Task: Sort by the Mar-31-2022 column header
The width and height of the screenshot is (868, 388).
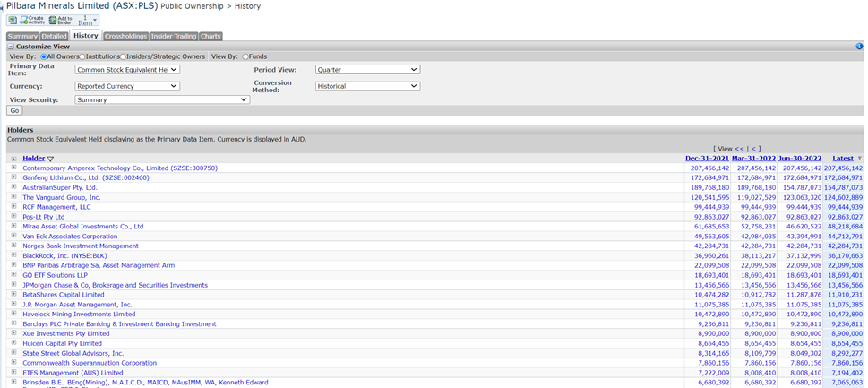Action: click(x=753, y=159)
